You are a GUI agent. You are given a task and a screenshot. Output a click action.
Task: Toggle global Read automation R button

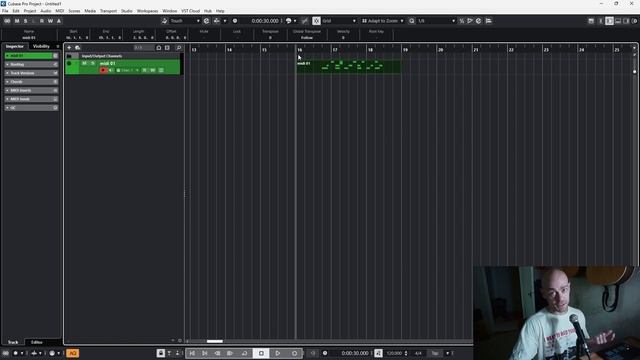click(42, 21)
